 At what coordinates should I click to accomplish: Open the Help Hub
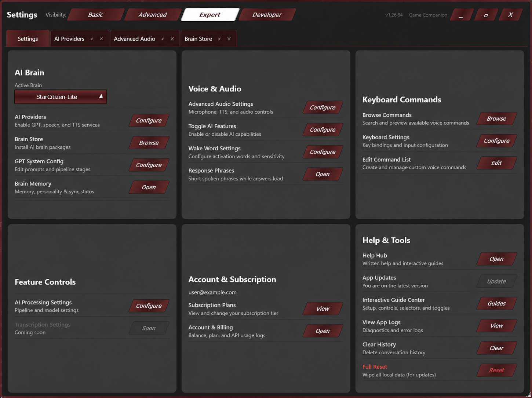point(496,259)
